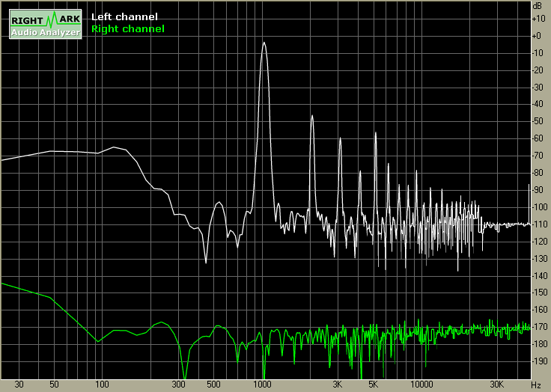Image resolution: width=551 pixels, height=392 pixels.
Task: Click the '-110' dB axis value
Action: [x=540, y=224]
